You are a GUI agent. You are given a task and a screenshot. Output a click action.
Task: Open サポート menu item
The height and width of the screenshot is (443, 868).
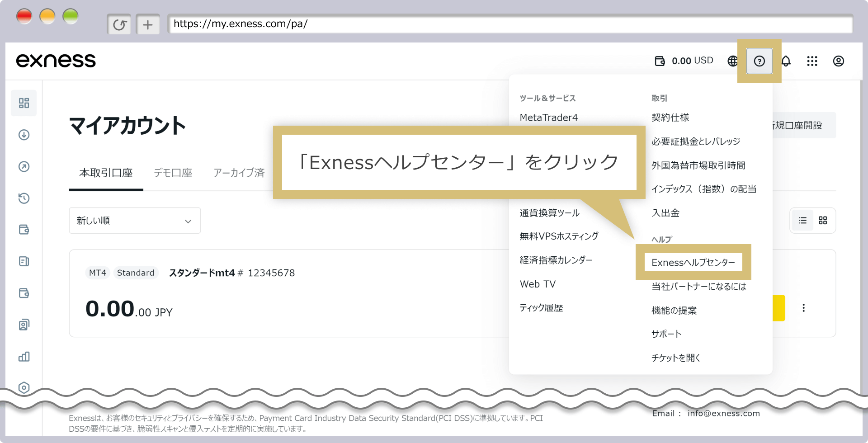click(x=666, y=334)
